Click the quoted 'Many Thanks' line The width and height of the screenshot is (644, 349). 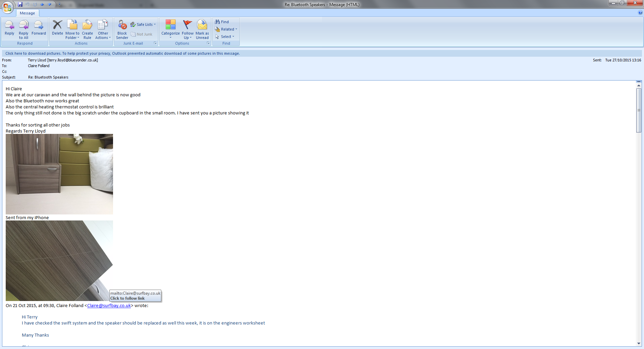(x=36, y=335)
